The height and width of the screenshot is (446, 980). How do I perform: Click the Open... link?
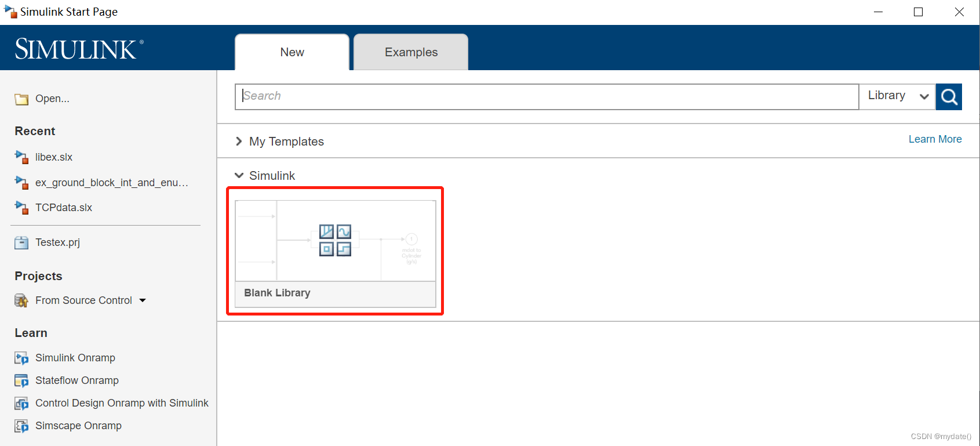pos(52,99)
